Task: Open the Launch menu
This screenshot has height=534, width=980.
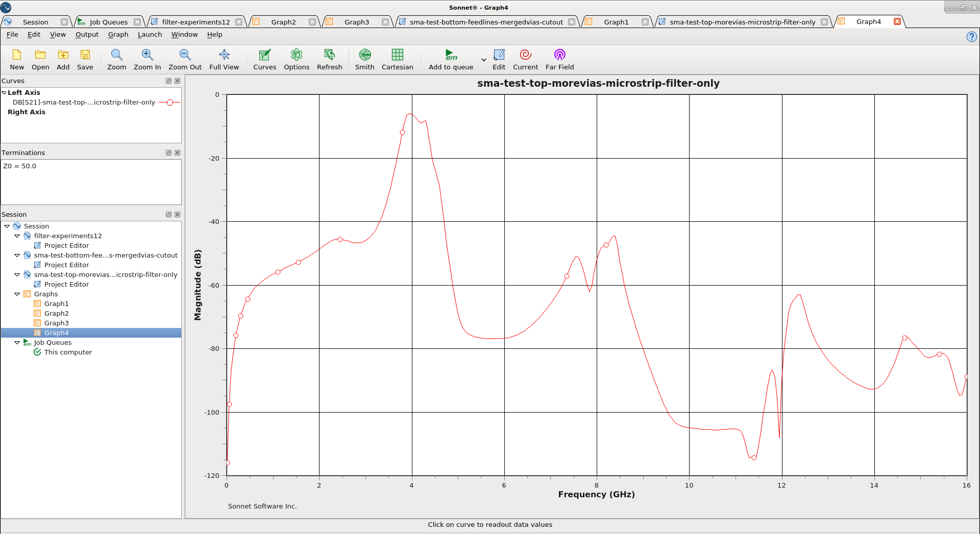Action: pos(150,35)
